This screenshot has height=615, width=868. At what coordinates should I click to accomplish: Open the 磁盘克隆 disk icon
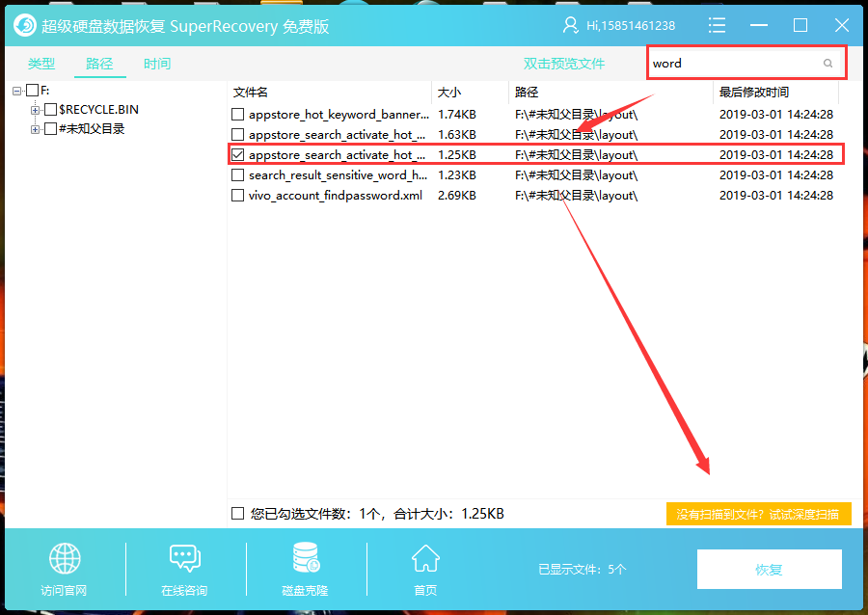coord(306,557)
